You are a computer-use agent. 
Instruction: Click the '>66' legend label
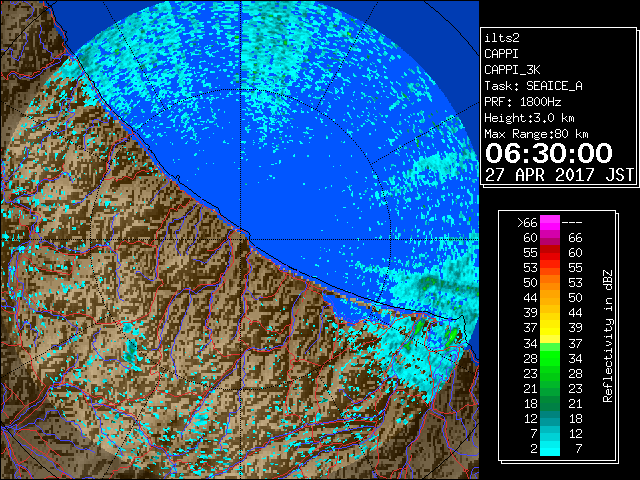[x=527, y=223]
